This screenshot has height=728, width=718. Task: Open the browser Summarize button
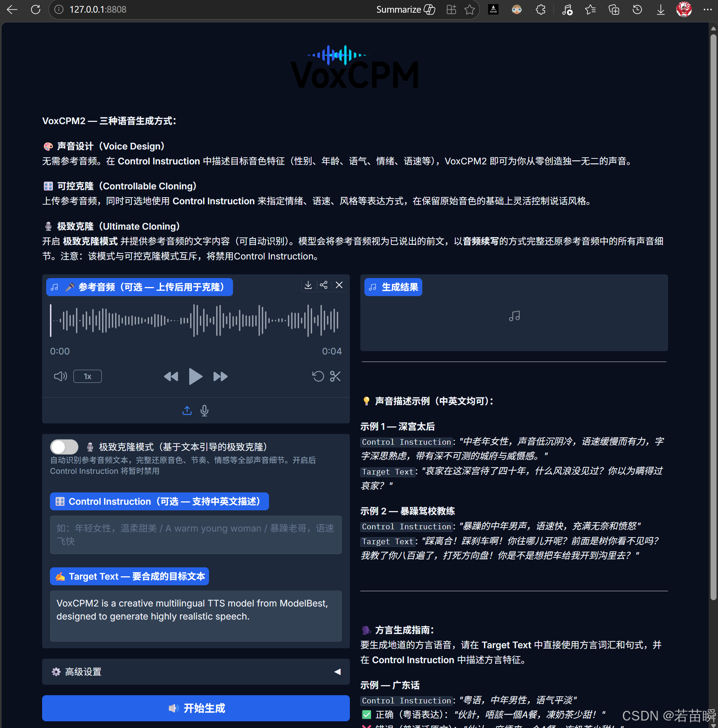coord(405,10)
